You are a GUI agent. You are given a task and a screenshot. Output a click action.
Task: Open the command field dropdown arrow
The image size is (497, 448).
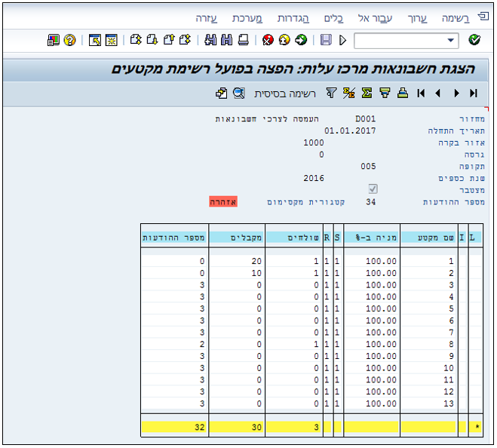point(450,40)
